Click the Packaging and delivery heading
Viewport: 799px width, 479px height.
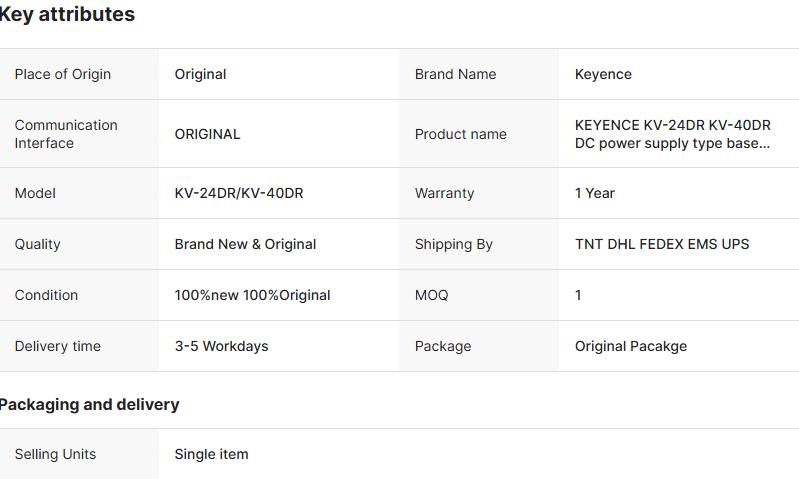(x=89, y=404)
